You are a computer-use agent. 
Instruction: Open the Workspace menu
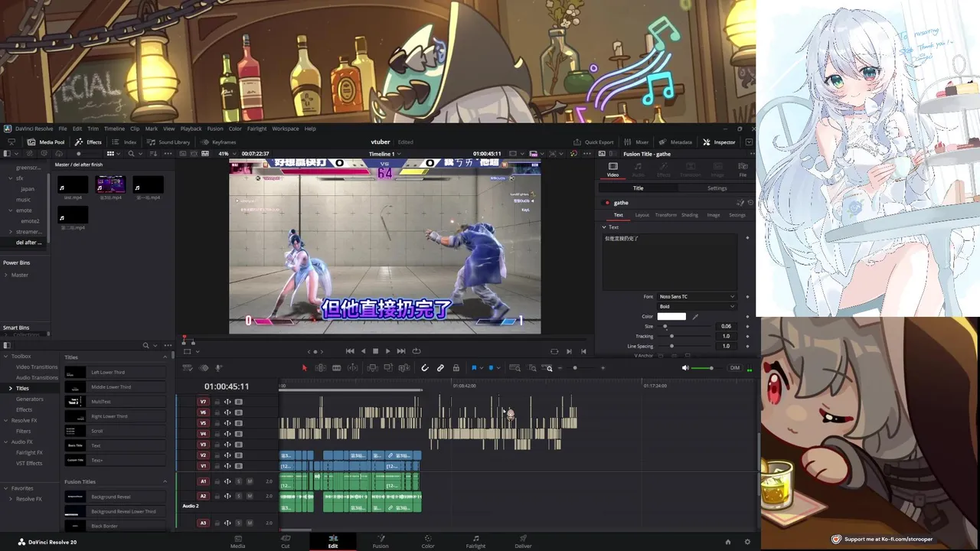(x=286, y=129)
